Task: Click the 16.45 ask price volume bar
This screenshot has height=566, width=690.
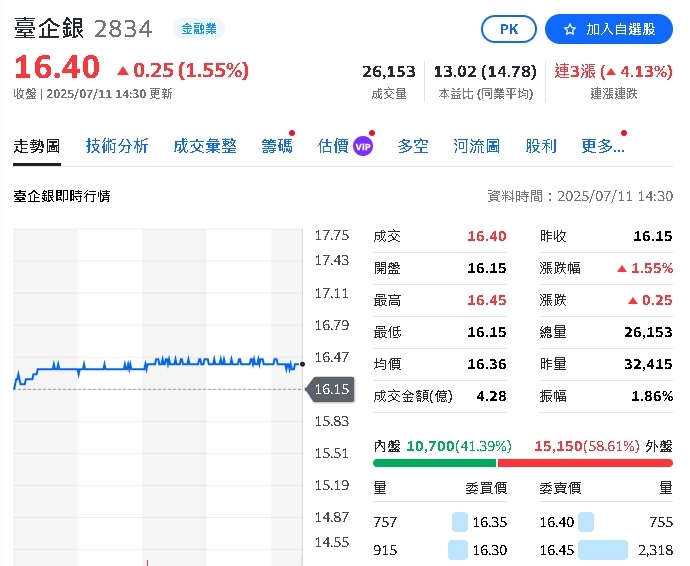Action: [602, 550]
